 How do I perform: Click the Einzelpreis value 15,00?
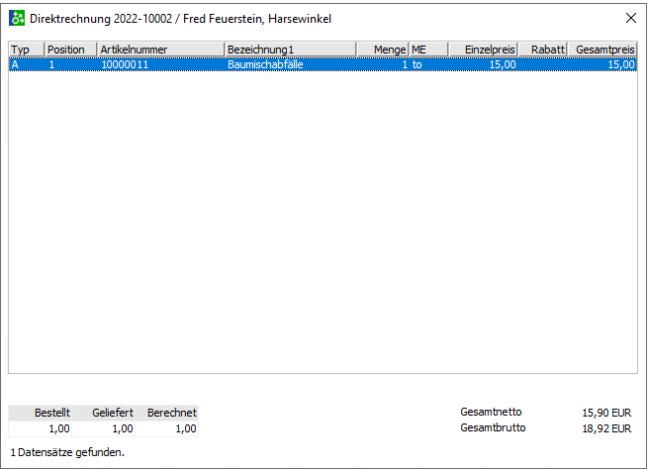tap(503, 65)
